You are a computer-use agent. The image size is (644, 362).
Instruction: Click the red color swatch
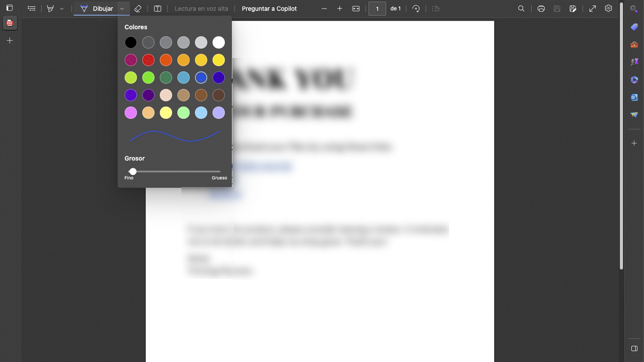pyautogui.click(x=148, y=60)
